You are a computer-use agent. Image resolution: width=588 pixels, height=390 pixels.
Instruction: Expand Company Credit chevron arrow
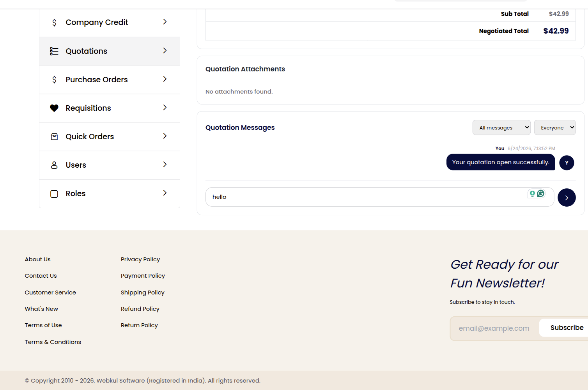tap(165, 22)
